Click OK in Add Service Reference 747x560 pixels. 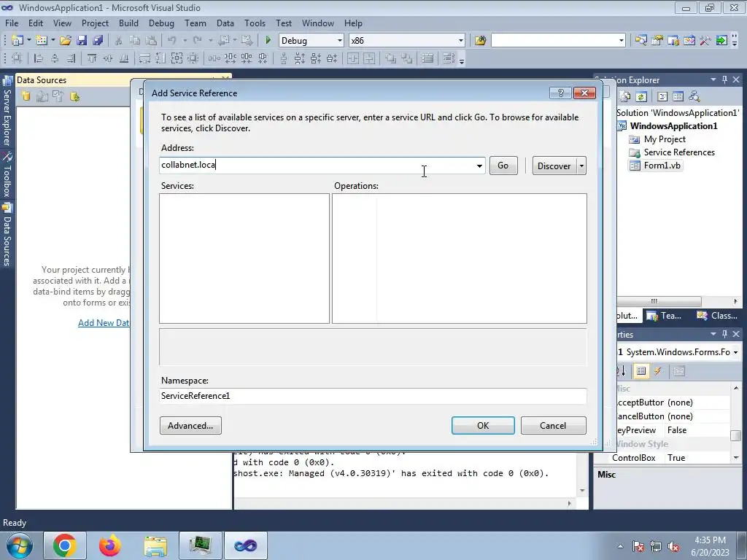(483, 426)
